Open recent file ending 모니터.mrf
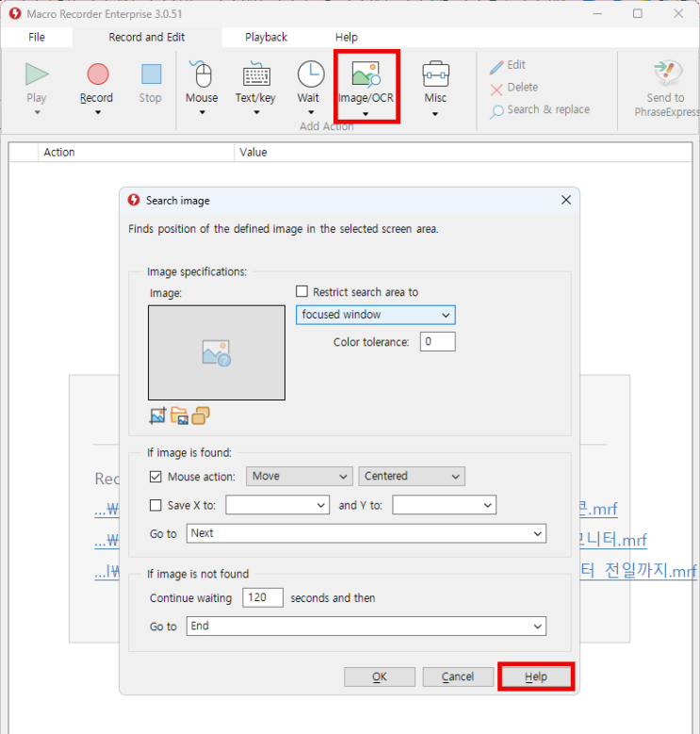Viewport: 700px width, 734px height. (x=612, y=540)
